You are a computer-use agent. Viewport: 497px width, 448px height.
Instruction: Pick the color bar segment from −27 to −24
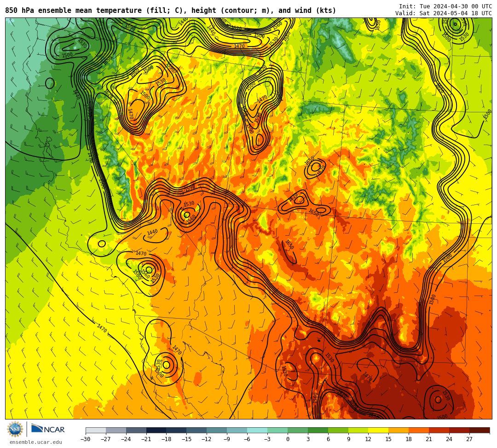(116, 430)
